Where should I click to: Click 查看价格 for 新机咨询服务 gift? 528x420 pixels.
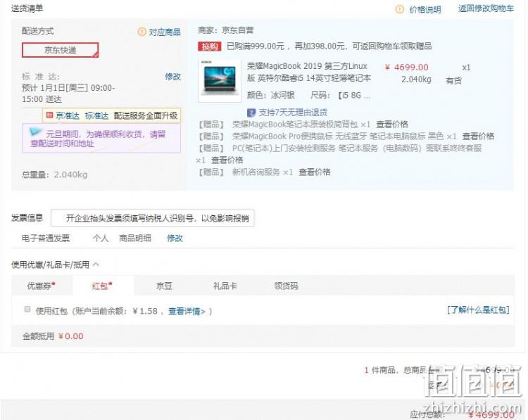pos(315,172)
